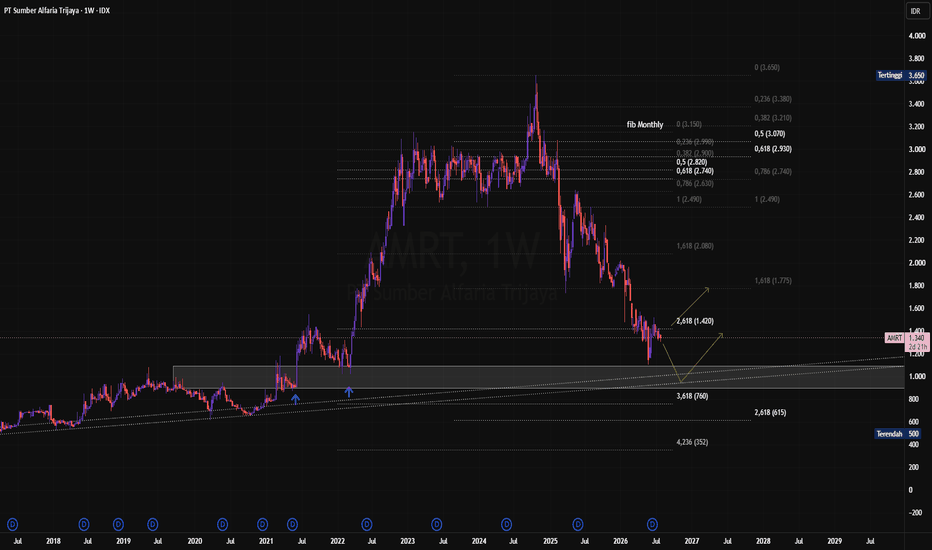Click the '1,618 (2.080)' fib level label

click(x=695, y=246)
